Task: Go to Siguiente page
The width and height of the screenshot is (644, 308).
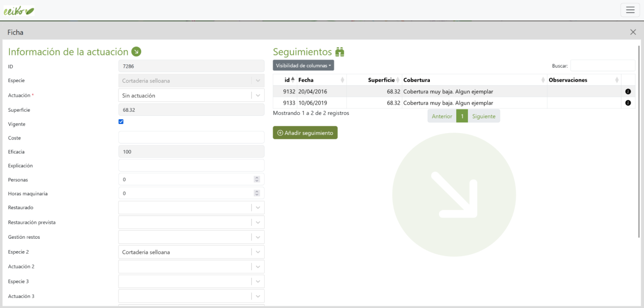Action: click(484, 116)
